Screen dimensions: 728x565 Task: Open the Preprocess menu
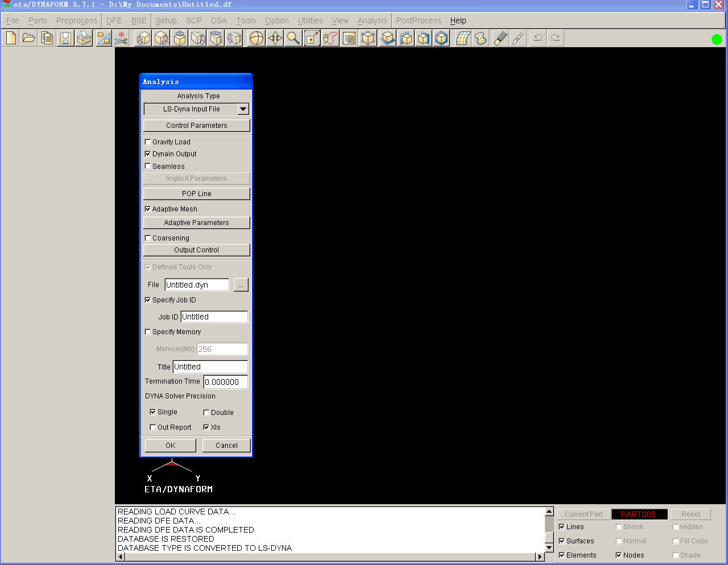(x=77, y=20)
